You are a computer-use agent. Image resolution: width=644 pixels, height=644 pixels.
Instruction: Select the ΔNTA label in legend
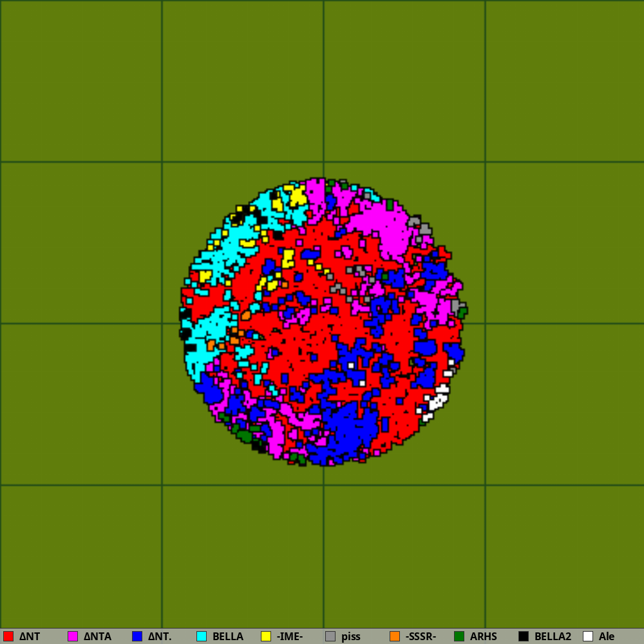tap(97, 637)
